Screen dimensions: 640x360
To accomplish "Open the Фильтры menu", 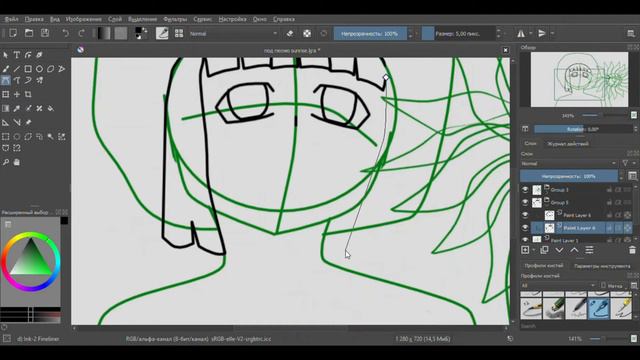I will click(175, 19).
